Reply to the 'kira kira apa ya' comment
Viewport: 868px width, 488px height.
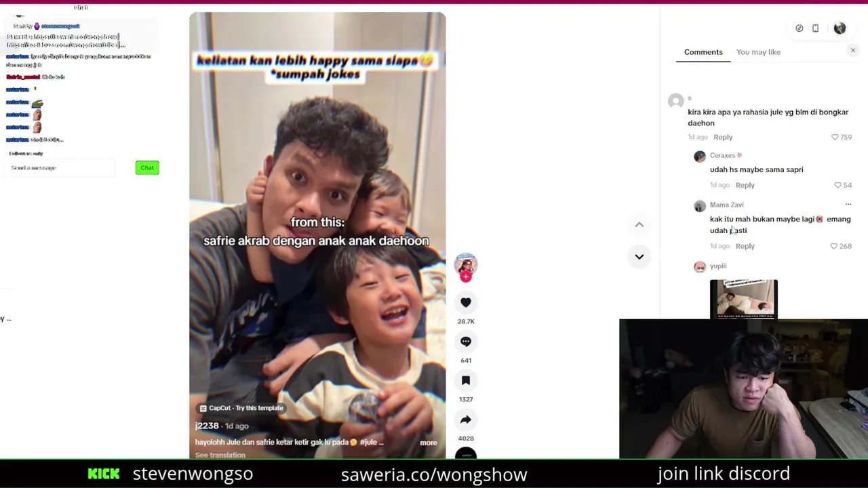(723, 137)
